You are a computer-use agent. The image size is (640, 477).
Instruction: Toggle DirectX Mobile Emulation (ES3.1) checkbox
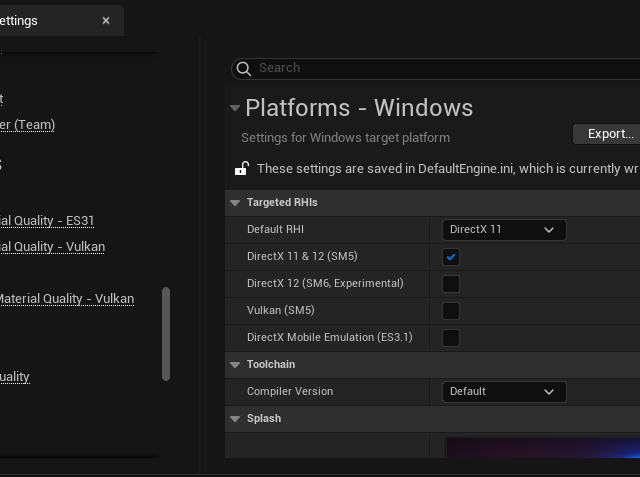pos(451,338)
